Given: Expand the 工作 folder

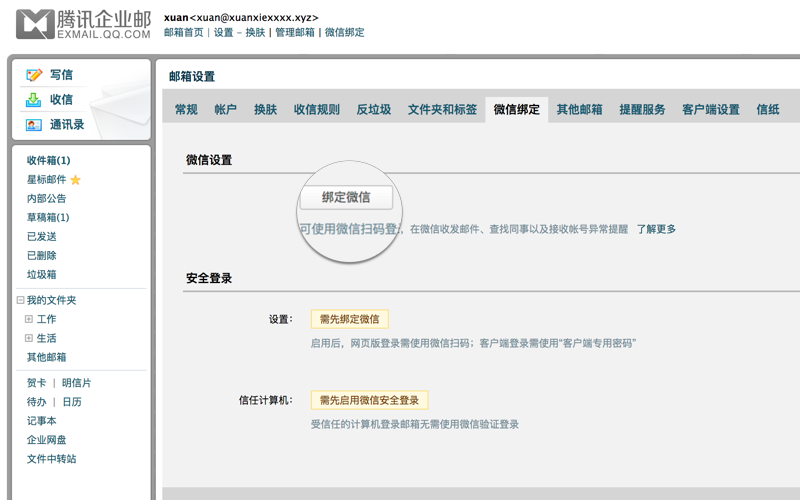Looking at the screenshot, I should (29, 319).
